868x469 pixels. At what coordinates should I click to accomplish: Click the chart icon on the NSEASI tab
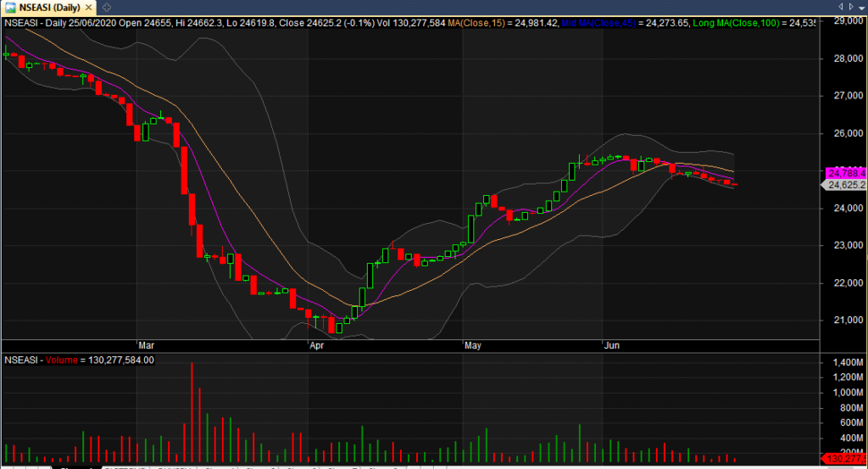coord(10,7)
